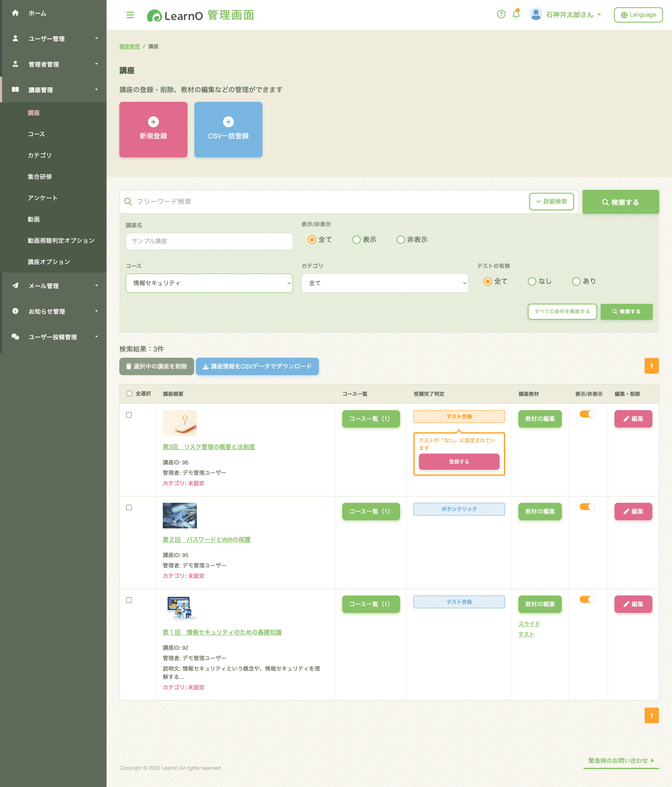672x787 pixels.
Task: Select 非表示 radio button
Action: (400, 240)
